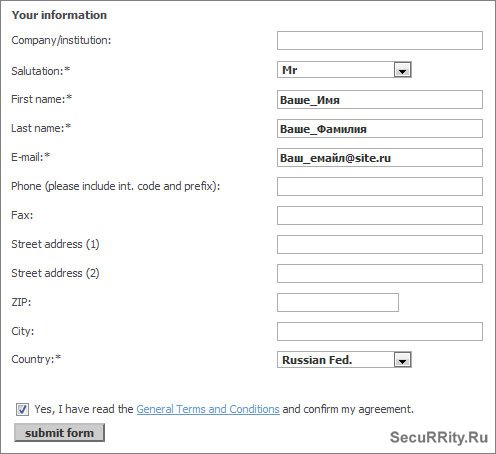Click the Street address (1) field
Viewport: 496px width, 454px height.
tap(380, 244)
